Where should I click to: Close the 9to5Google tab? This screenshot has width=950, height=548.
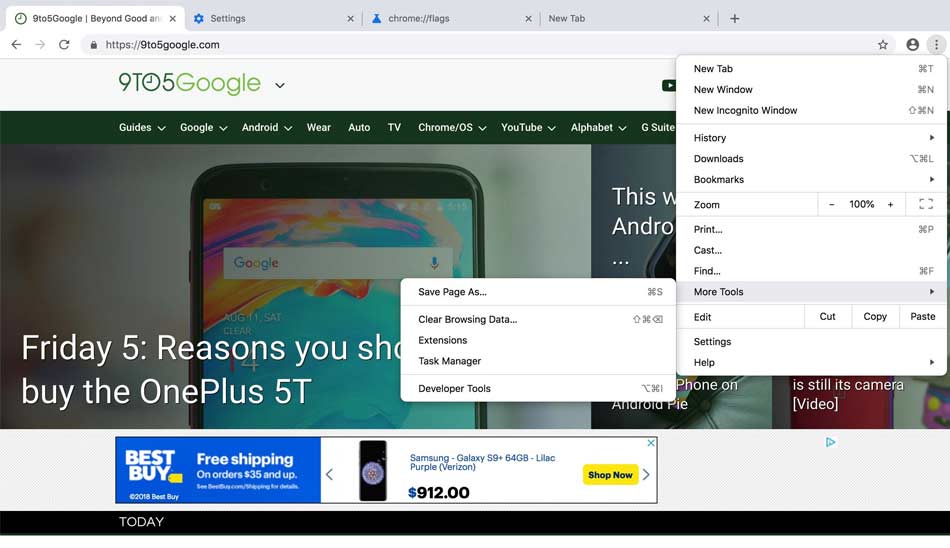(x=173, y=19)
